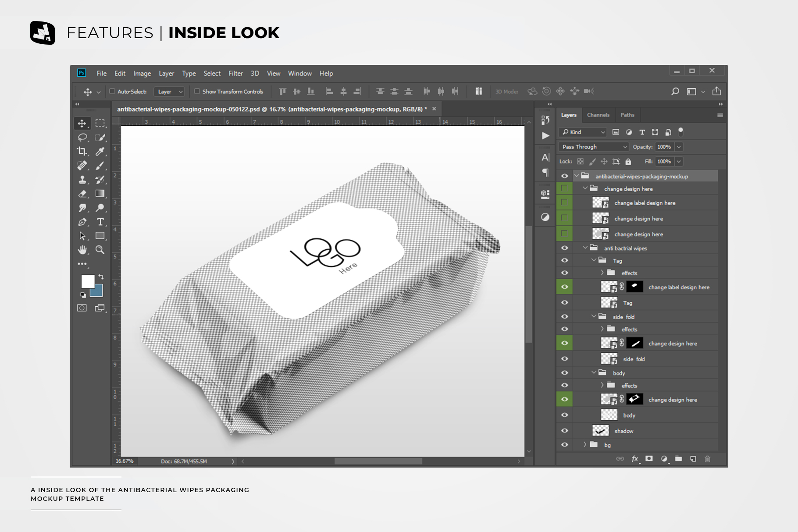Activate the Hand tool
Image resolution: width=798 pixels, height=532 pixels.
coord(82,250)
